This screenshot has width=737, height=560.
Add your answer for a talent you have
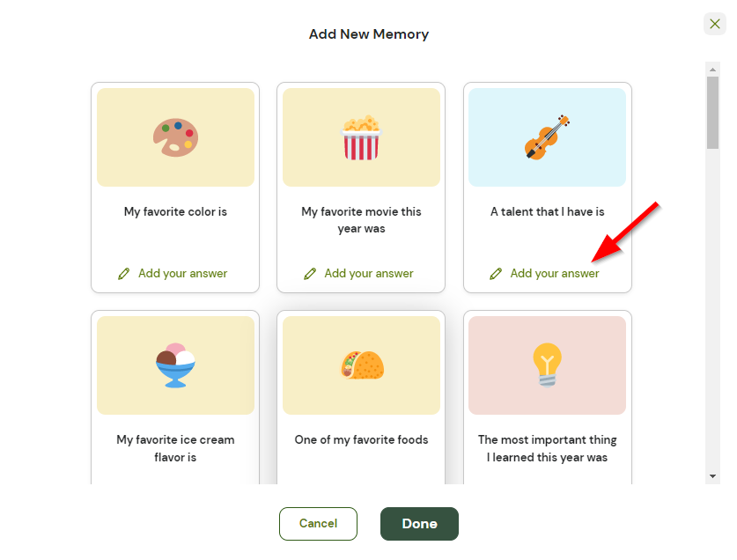tap(553, 273)
